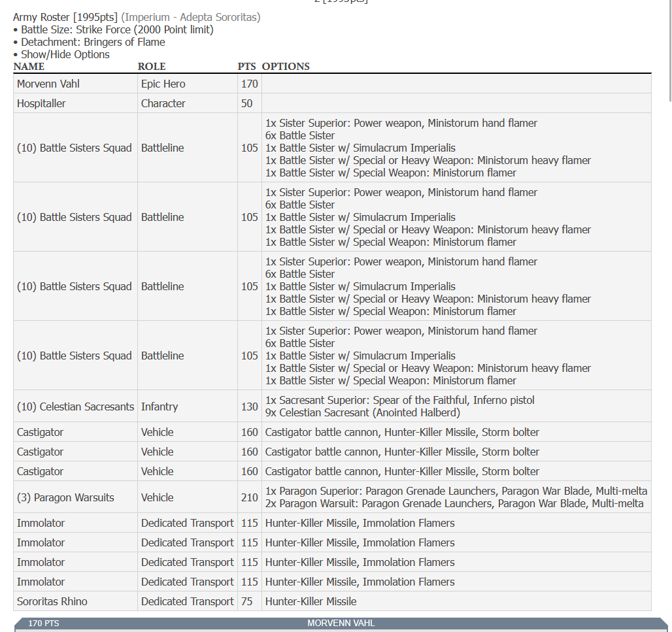672x632 pixels.
Task: Click the PTS column header
Action: (247, 67)
